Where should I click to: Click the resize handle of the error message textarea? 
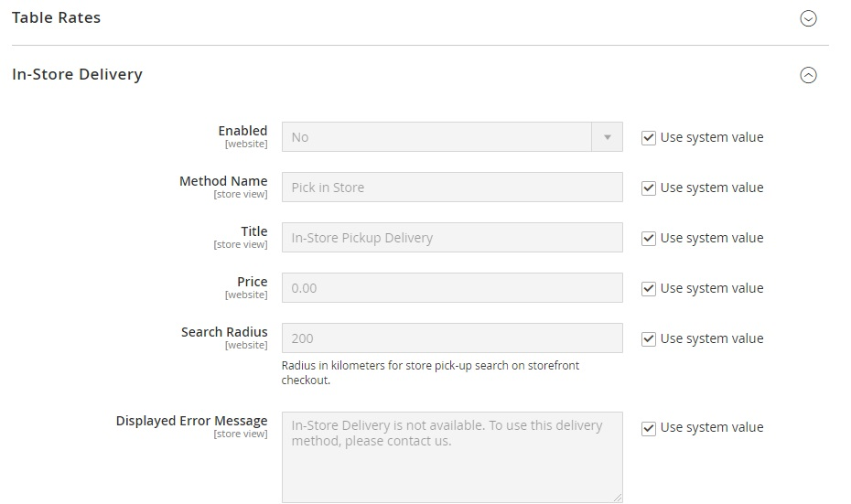tap(617, 496)
